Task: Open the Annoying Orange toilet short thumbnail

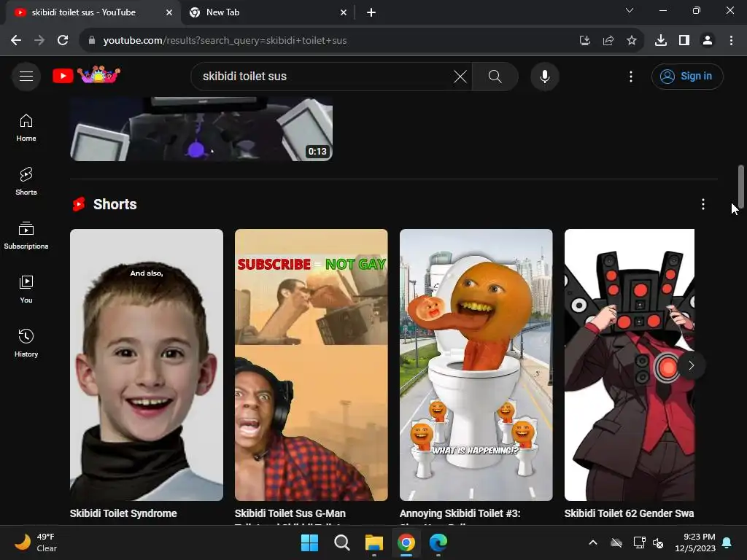Action: 476,365
